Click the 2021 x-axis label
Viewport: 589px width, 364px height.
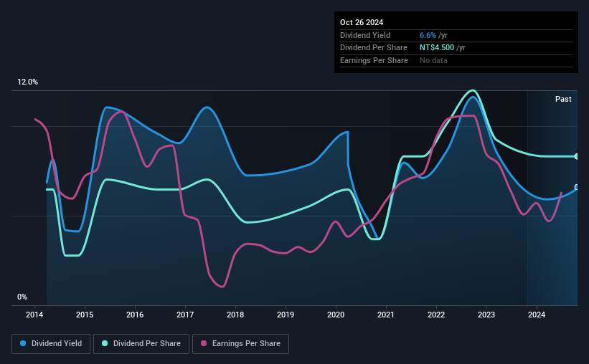[386, 315]
